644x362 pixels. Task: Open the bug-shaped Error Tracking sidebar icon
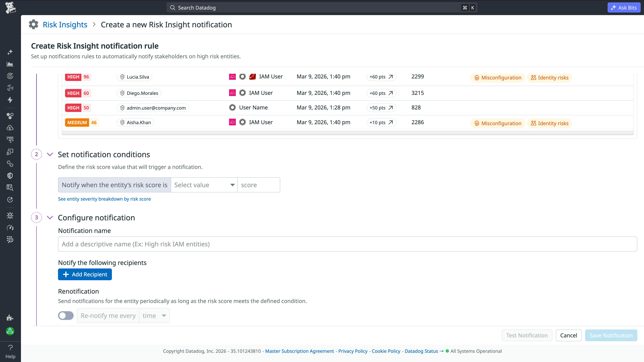10,215
